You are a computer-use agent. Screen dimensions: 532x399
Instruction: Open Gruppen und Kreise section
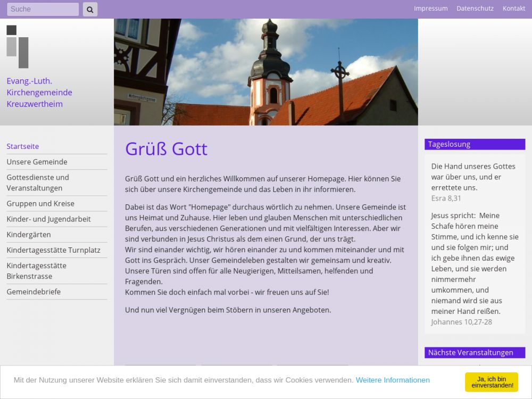pyautogui.click(x=40, y=203)
